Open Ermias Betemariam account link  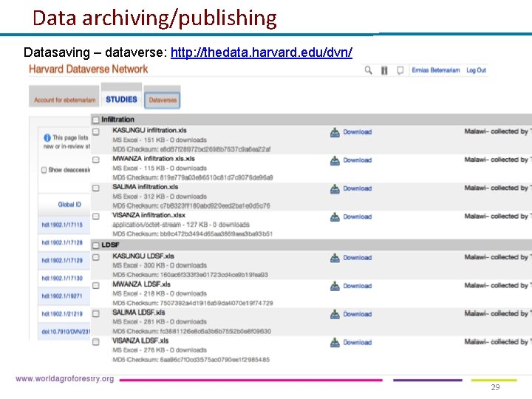click(x=436, y=70)
